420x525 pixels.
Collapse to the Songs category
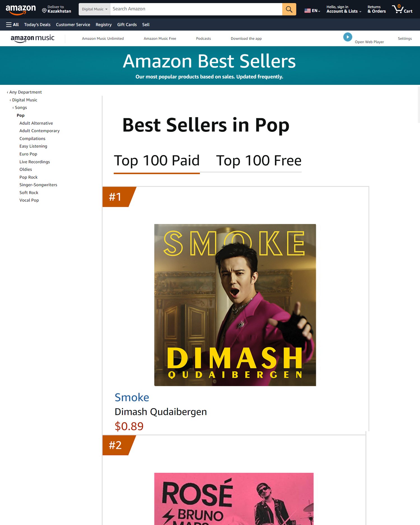pos(20,108)
